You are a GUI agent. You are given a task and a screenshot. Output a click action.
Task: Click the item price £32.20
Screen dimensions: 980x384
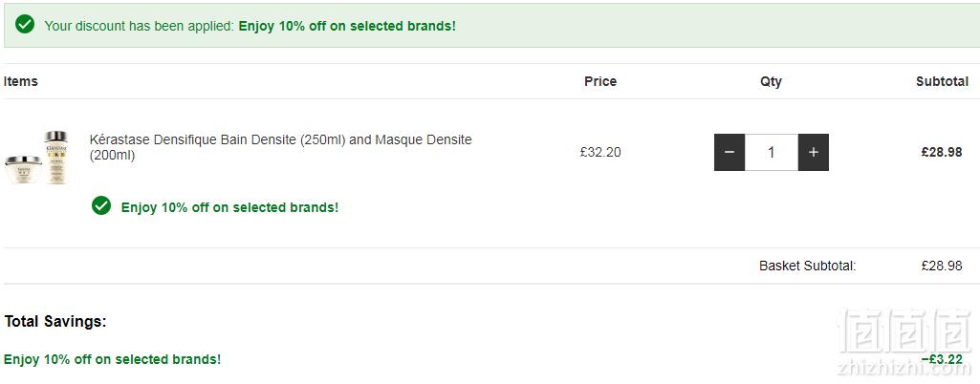(600, 152)
